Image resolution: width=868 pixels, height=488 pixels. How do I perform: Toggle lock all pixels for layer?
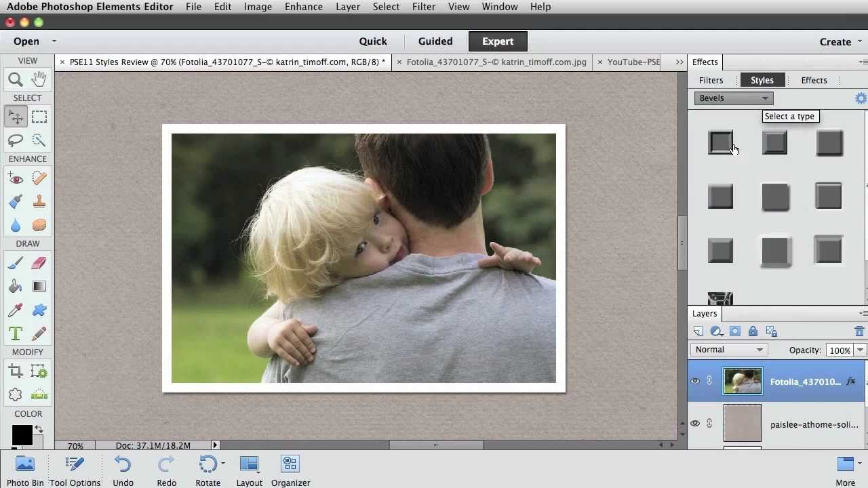(753, 331)
